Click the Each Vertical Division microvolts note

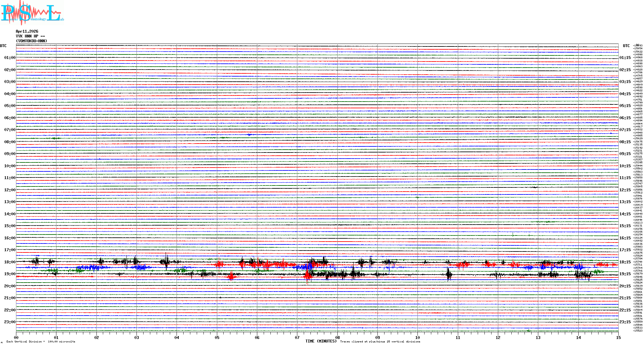point(41,342)
